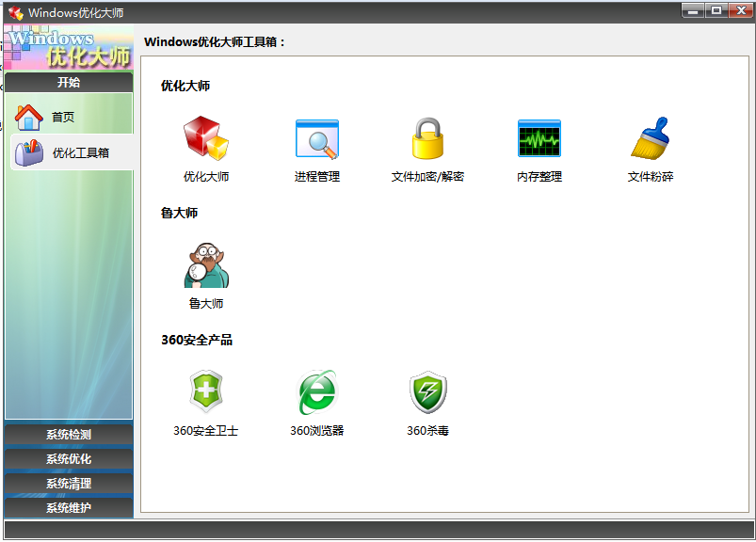Launch the 优化大师 red cube icon
756x542 pixels.
pos(206,138)
